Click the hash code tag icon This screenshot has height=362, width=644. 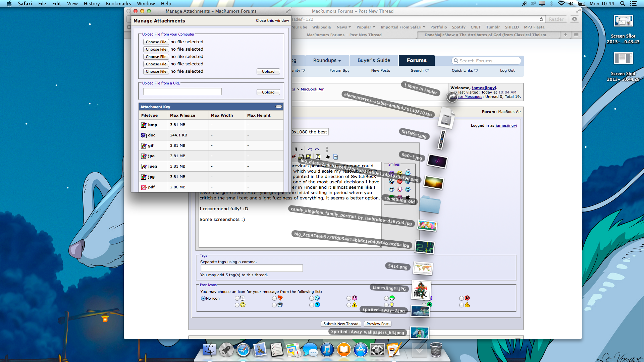[x=328, y=157]
